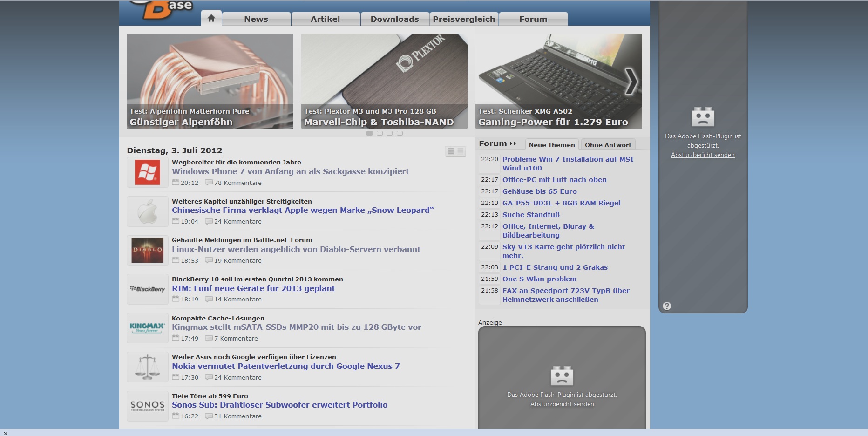Open Kingmax mSATA-SSDs MMP20 headline
Image resolution: width=868 pixels, height=436 pixels.
pyautogui.click(x=297, y=327)
